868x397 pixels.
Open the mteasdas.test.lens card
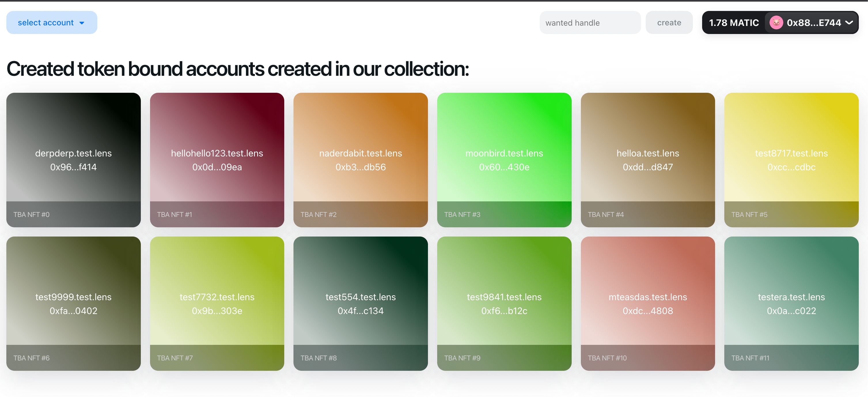coord(648,303)
